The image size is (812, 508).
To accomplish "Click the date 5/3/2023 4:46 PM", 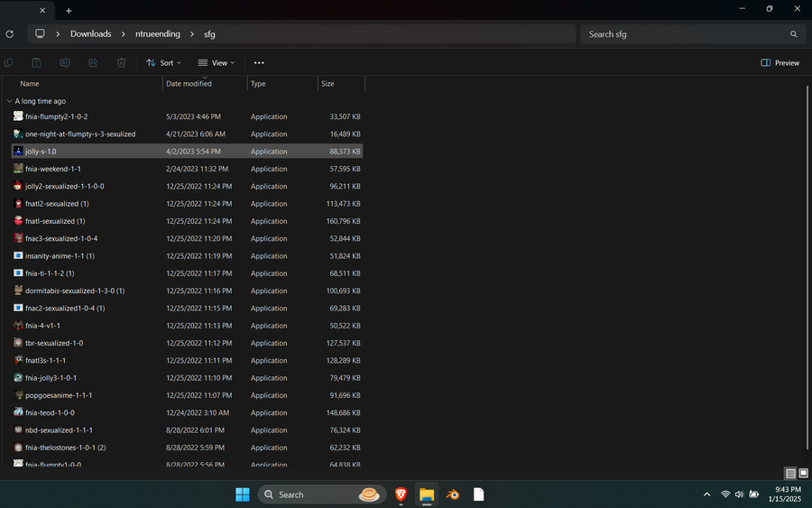I will coord(193,116).
